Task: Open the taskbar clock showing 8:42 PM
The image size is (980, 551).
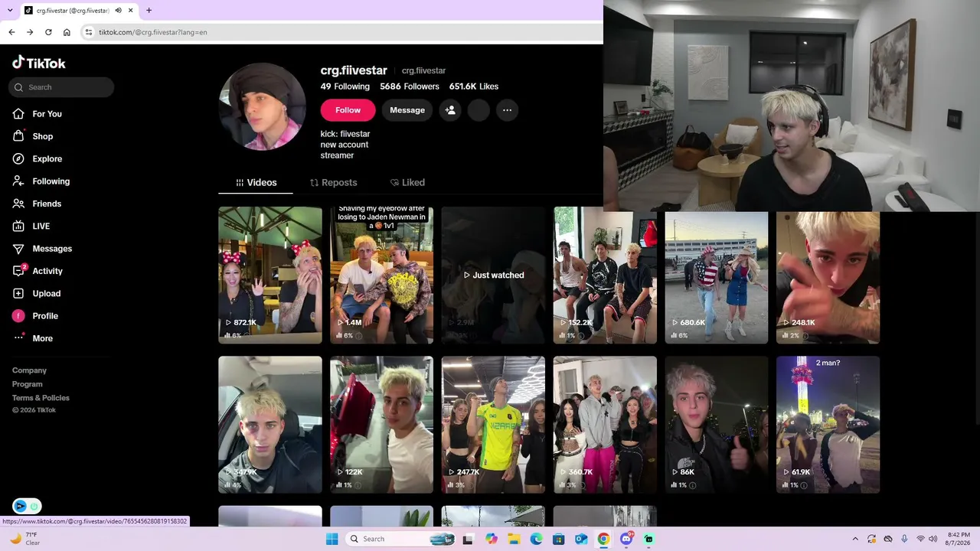Action: [959, 539]
